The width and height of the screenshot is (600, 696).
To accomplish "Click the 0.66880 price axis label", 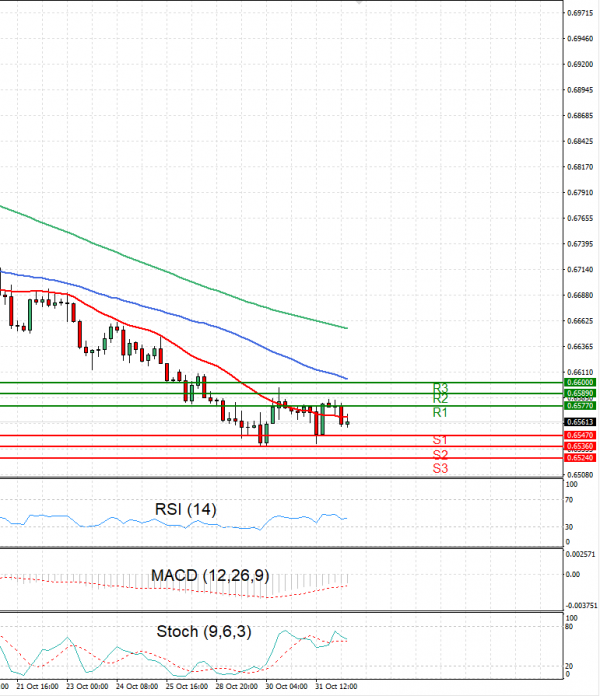I will point(580,295).
